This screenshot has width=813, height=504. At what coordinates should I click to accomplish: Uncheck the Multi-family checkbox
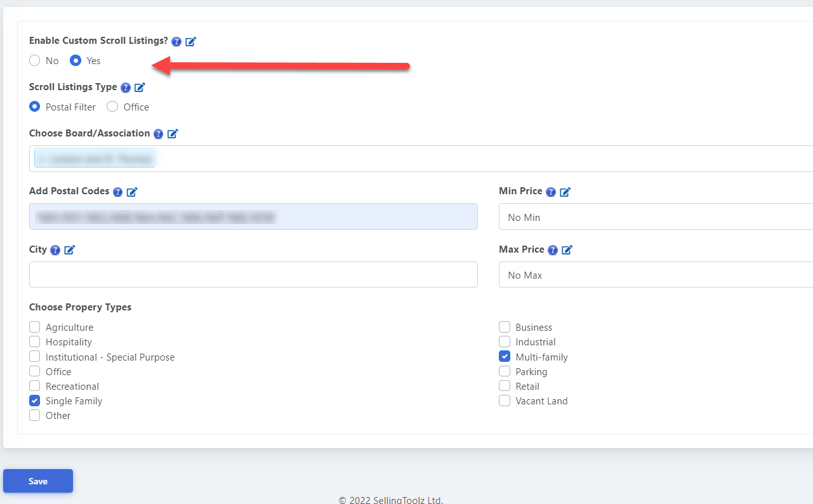coord(505,357)
